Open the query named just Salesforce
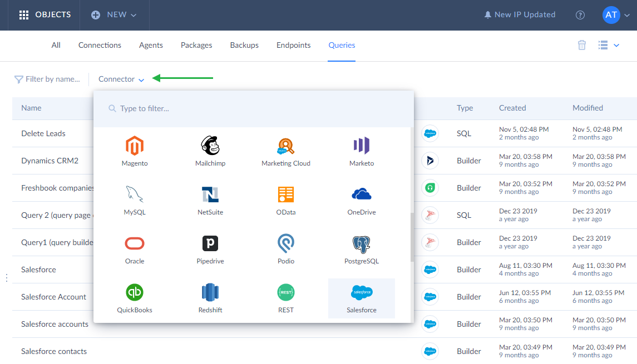 (38, 270)
